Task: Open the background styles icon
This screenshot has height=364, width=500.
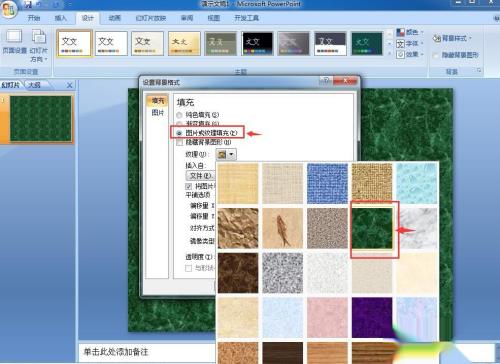Action: click(437, 38)
